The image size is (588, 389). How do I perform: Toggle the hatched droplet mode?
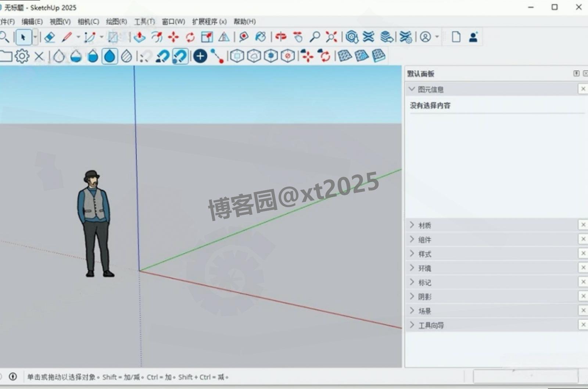pos(126,56)
